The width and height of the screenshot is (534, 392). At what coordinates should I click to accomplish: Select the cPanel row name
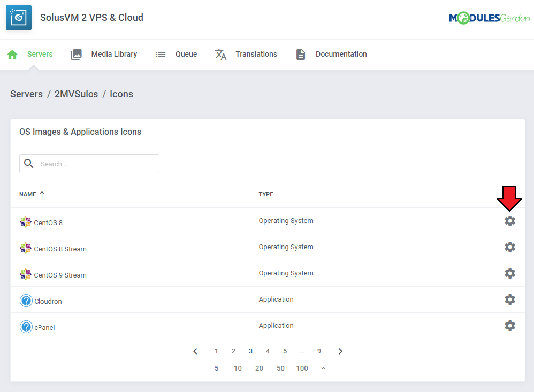tap(44, 327)
